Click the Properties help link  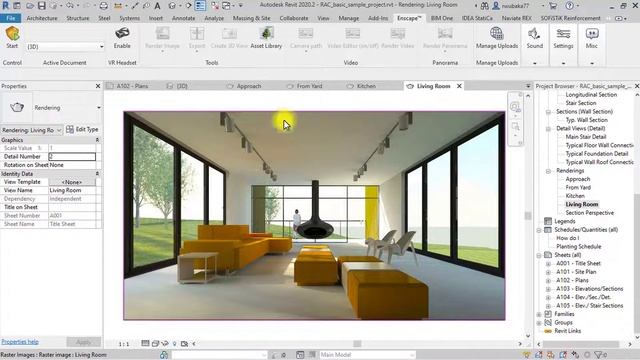20,342
